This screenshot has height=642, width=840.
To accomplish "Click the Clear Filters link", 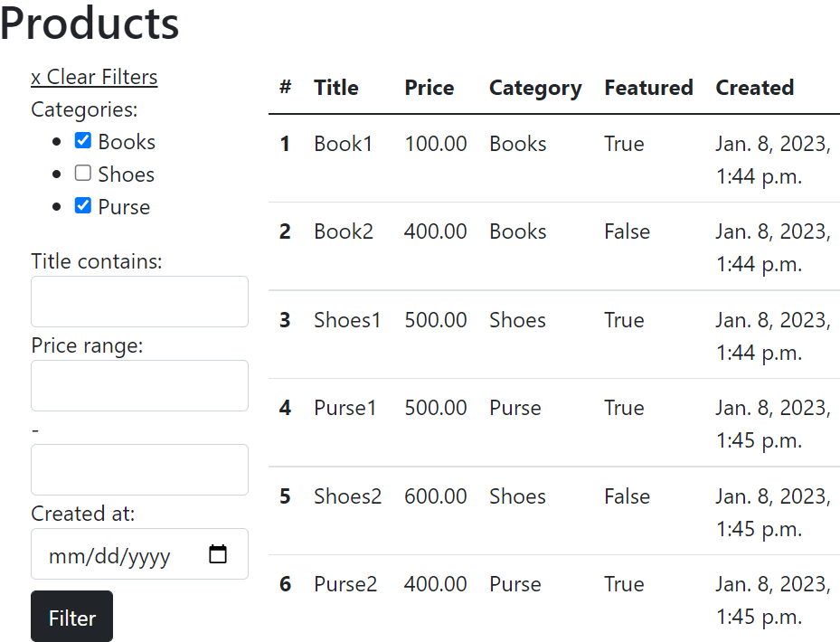I will (x=94, y=78).
